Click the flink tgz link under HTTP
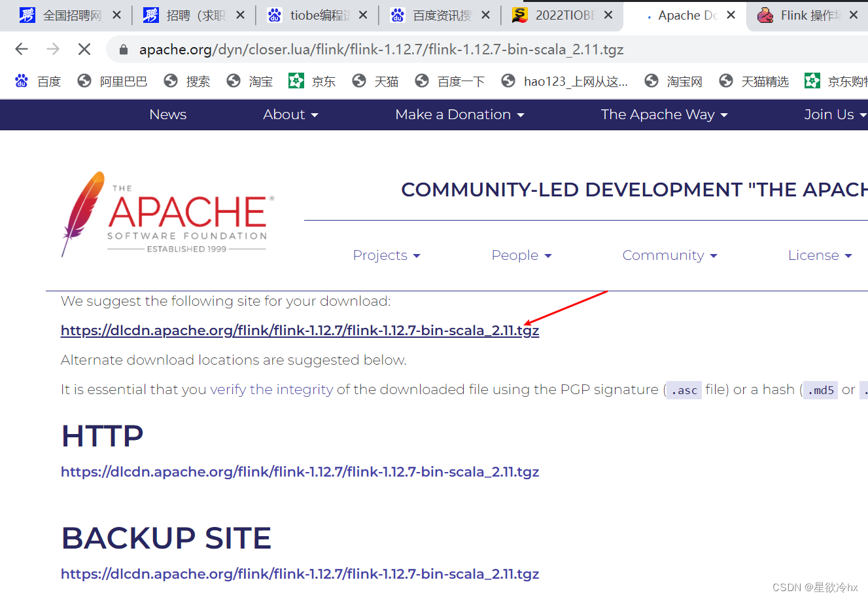Screen dimensions: 868x599 point(300,472)
